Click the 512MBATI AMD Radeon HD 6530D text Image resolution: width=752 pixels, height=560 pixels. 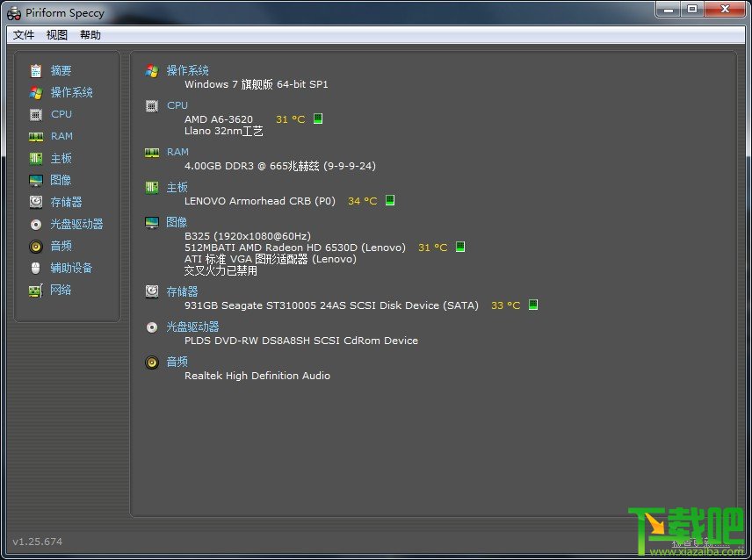pyautogui.click(x=295, y=248)
